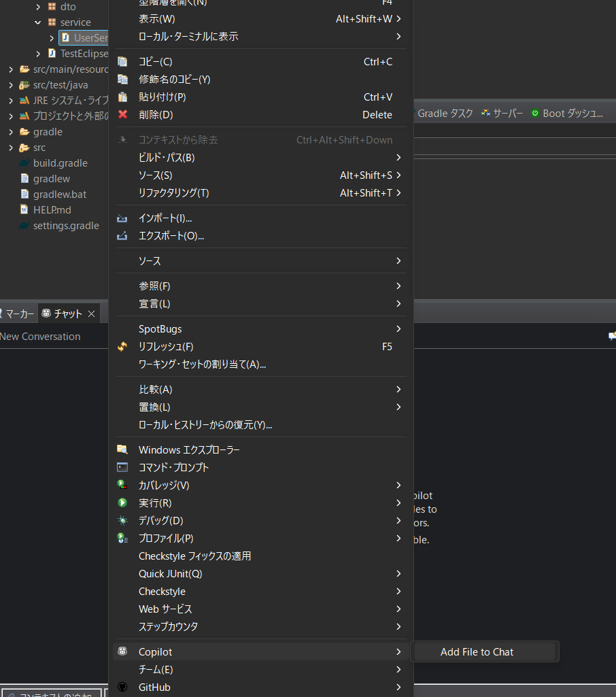Open the リファクタリング(T) submenu arrow
616x697 pixels.
pos(399,192)
